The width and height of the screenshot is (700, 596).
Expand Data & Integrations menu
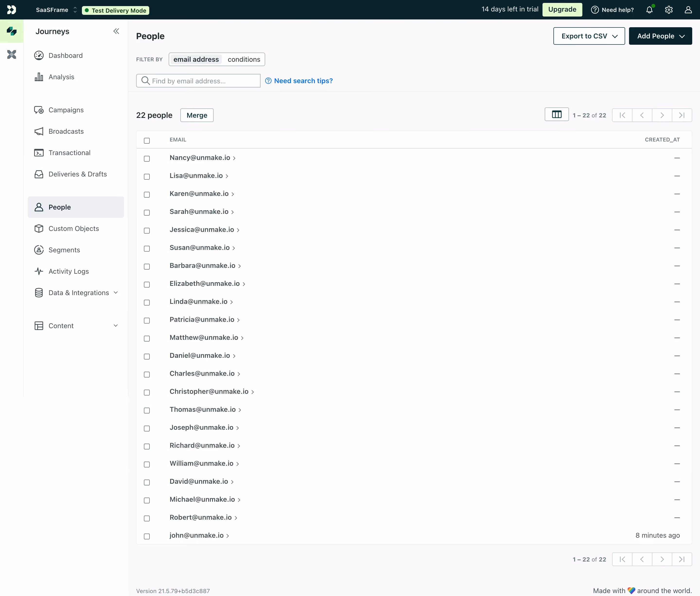tap(115, 293)
